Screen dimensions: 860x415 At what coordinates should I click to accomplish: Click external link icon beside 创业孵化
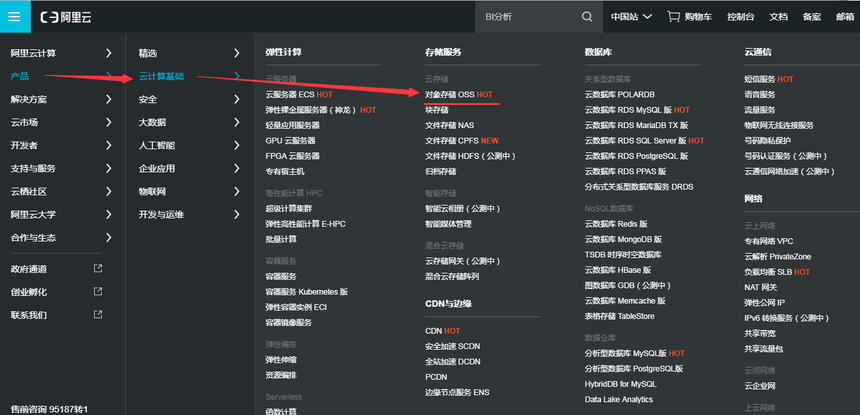pos(98,291)
